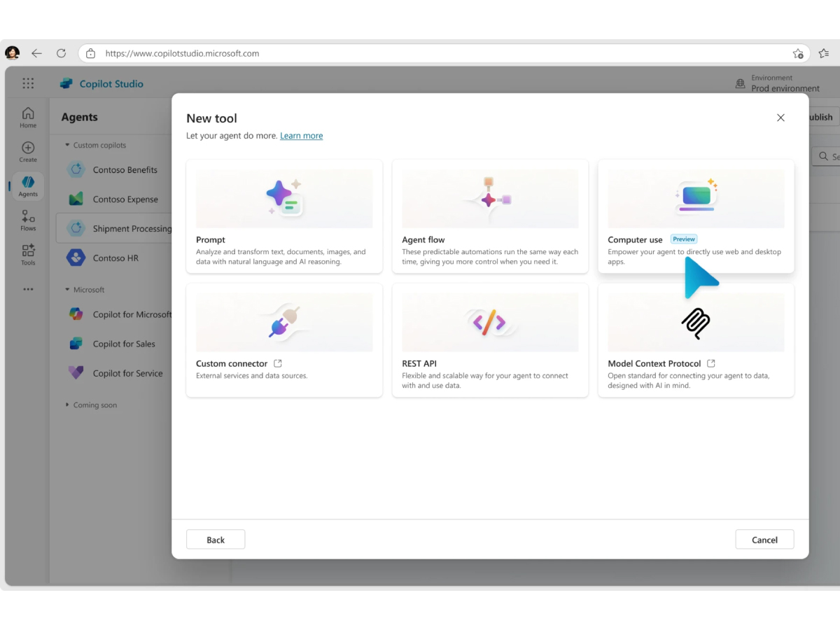
Task: Open the more options ellipsis in sidebar
Action: (28, 289)
